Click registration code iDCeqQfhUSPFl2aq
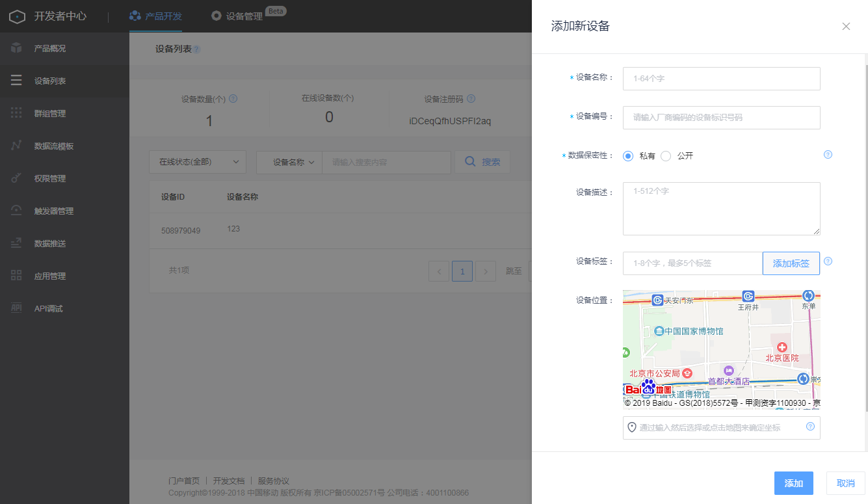The width and height of the screenshot is (868, 504). click(450, 121)
